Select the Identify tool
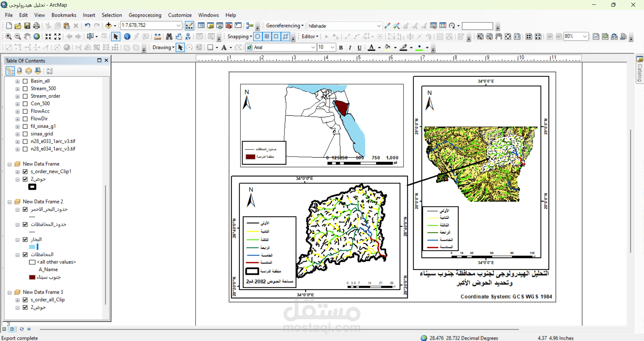The image size is (644, 341). point(127,37)
